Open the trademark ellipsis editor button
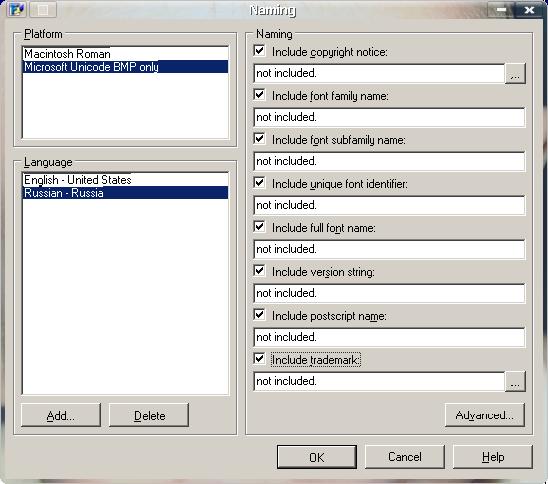The width and height of the screenshot is (548, 484). [x=515, y=381]
